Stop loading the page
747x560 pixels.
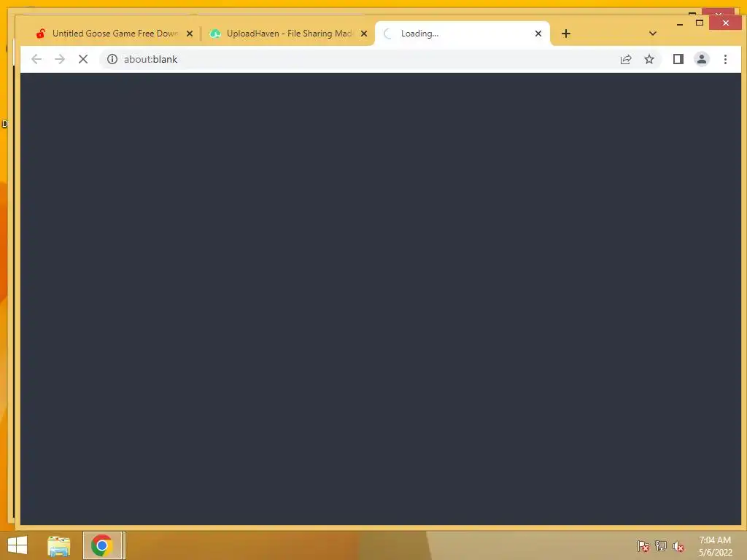pos(83,60)
